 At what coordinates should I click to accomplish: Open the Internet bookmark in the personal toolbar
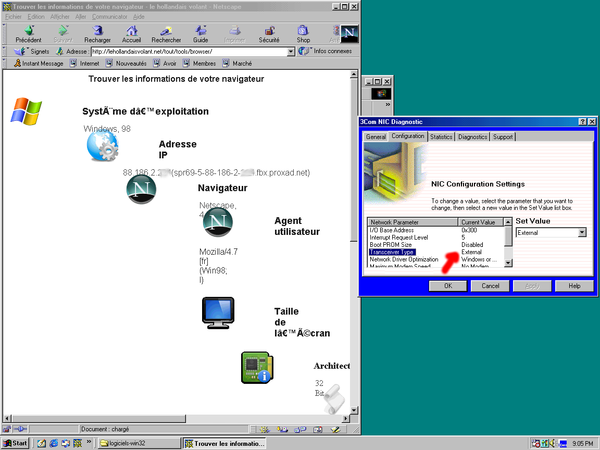[x=85, y=64]
